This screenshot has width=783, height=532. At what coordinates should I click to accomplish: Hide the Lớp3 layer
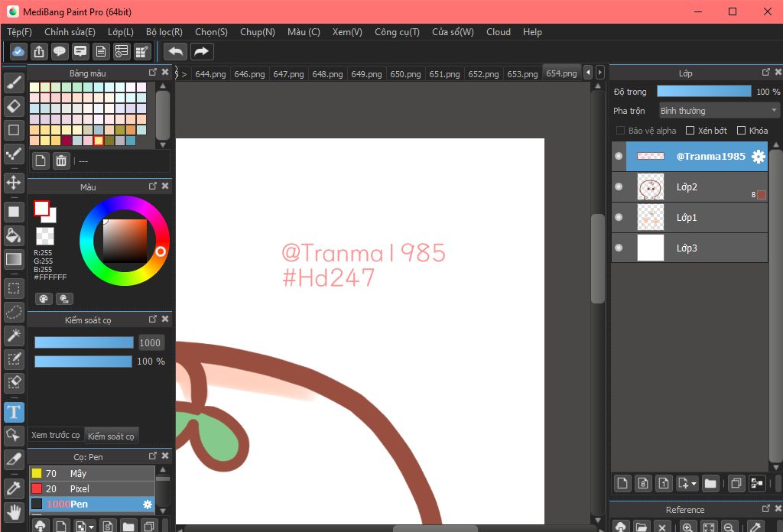click(619, 248)
